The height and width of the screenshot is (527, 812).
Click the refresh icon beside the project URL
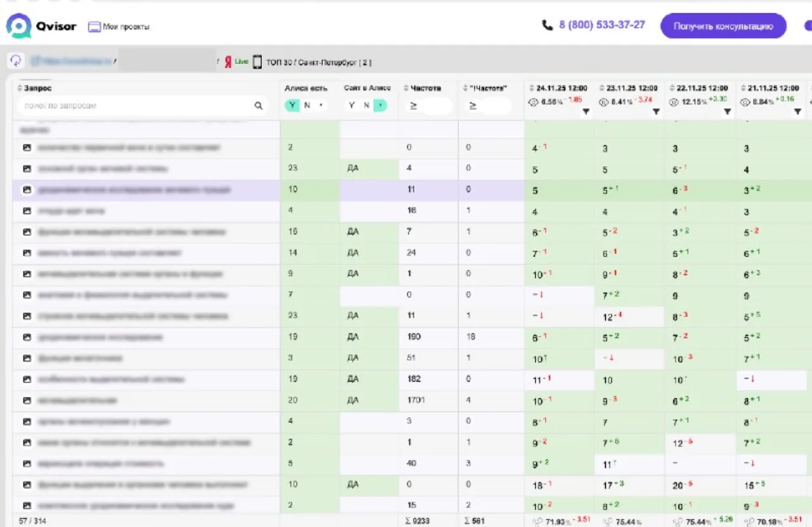click(16, 61)
